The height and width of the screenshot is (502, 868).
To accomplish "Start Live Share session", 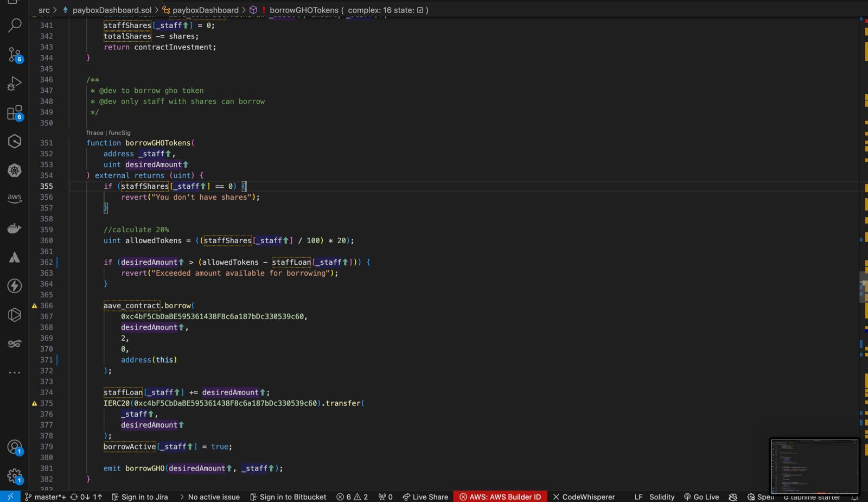I will [x=425, y=497].
